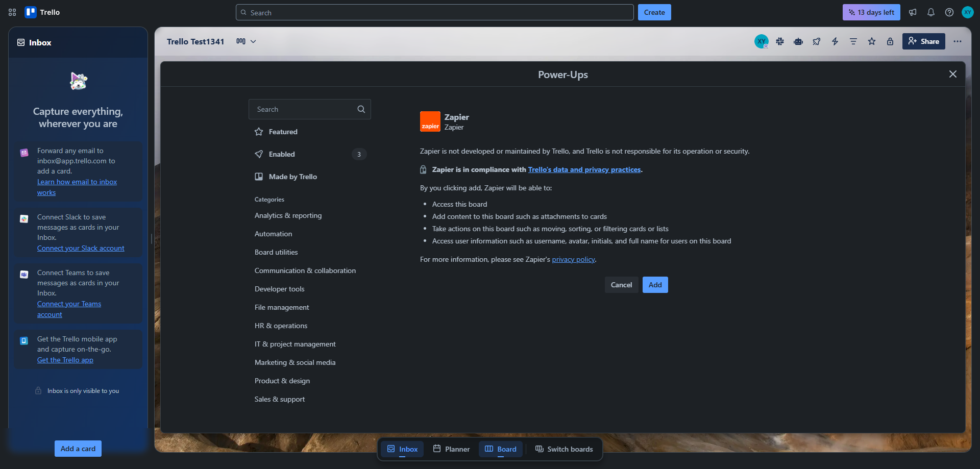
Task: Open IT & project management category
Action: click(x=295, y=344)
